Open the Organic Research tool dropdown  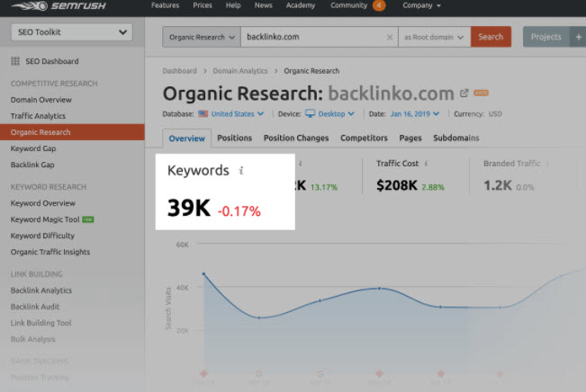click(x=202, y=37)
